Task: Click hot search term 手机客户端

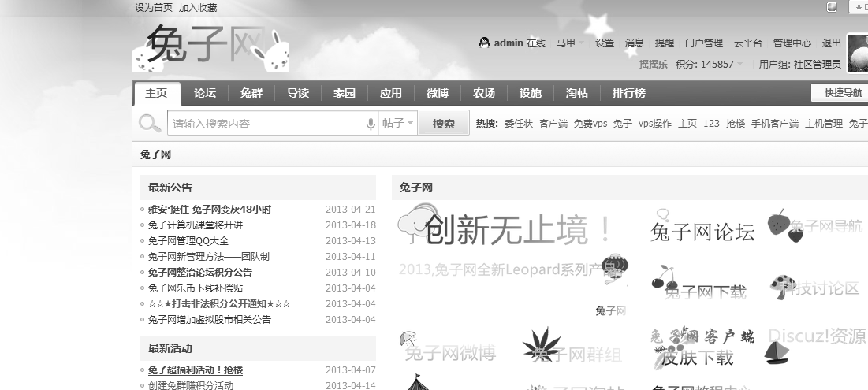Action: pyautogui.click(x=774, y=124)
